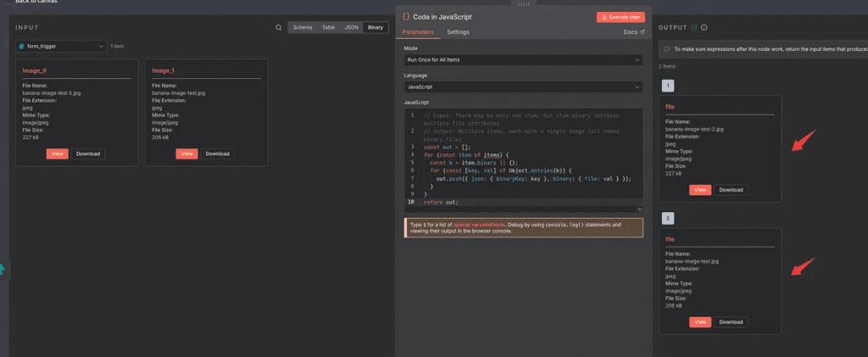Click the code editor expand icon
This screenshot has width=868, height=357.
coord(639,209)
